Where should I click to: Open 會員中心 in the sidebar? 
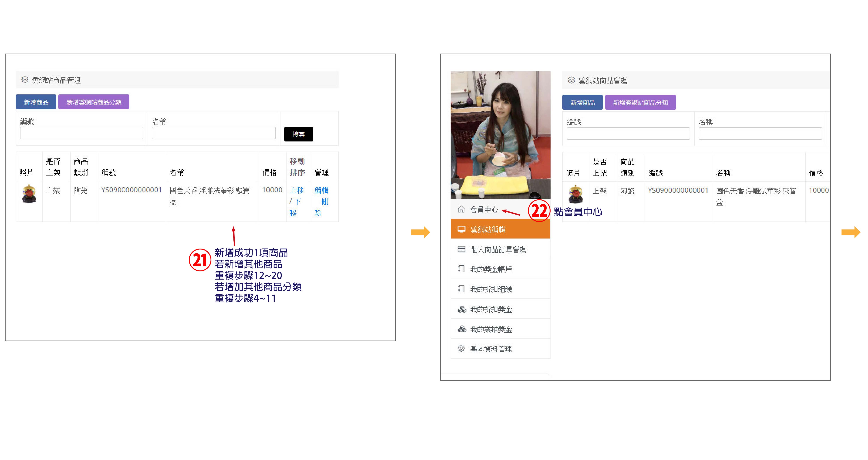[x=500, y=209]
